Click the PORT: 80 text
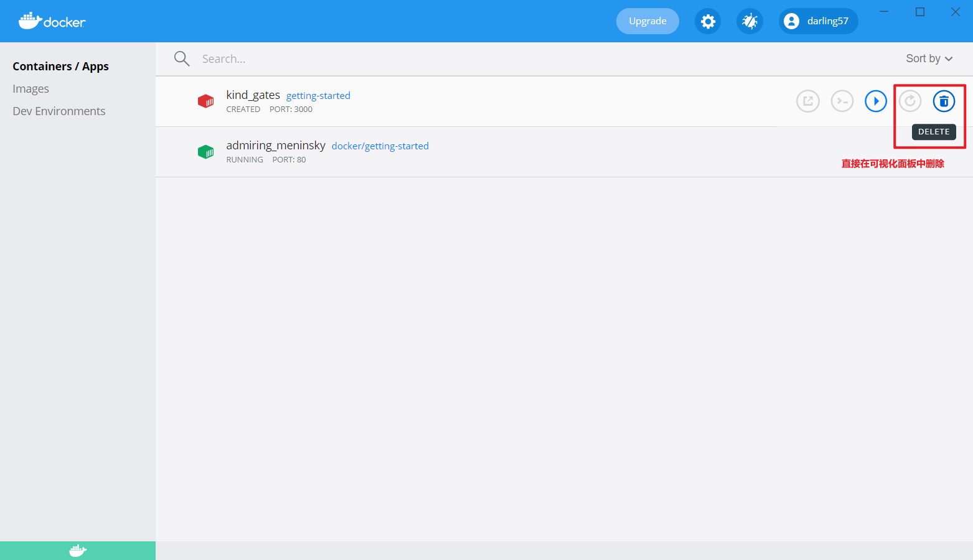 289,160
